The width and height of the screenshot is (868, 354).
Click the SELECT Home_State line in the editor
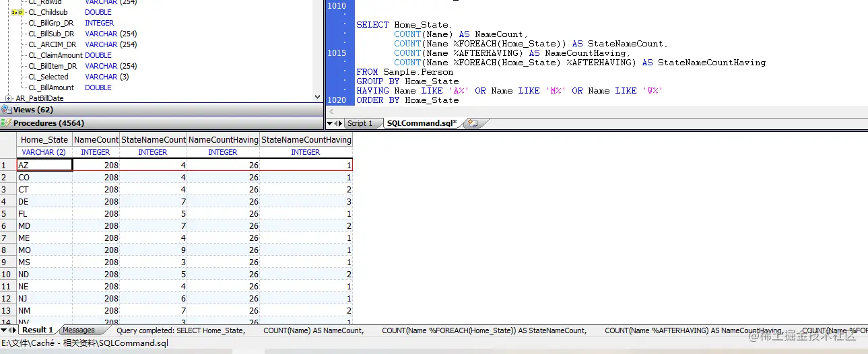click(405, 25)
